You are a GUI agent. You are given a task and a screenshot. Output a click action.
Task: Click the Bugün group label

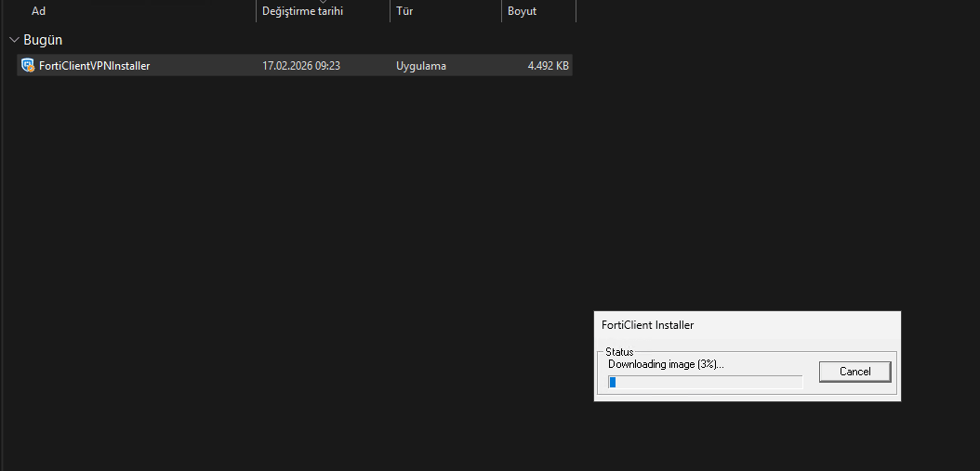[43, 40]
